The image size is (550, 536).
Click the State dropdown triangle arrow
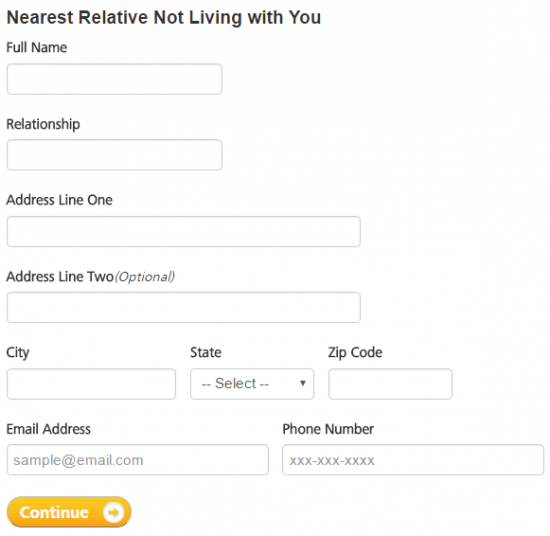coord(303,383)
